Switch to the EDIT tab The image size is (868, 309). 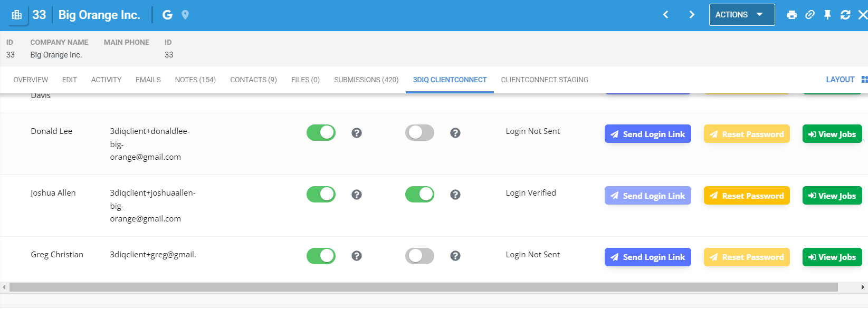70,80
